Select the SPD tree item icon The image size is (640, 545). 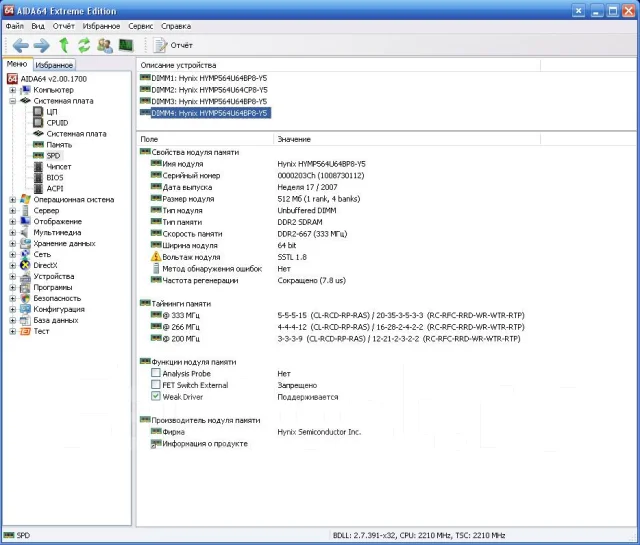tap(38, 156)
